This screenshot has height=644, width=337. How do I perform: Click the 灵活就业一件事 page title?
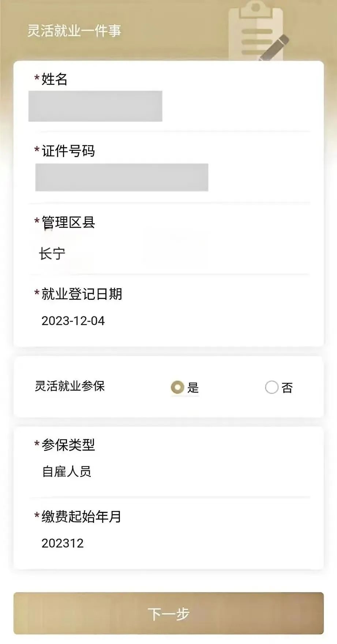pos(74,31)
